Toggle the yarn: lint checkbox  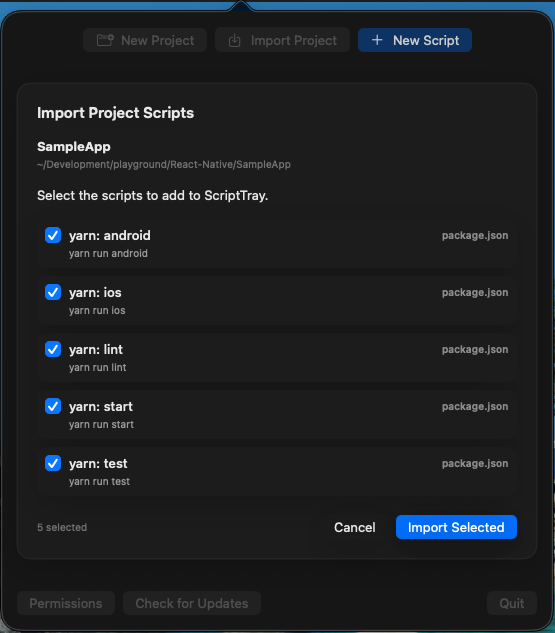(53, 349)
